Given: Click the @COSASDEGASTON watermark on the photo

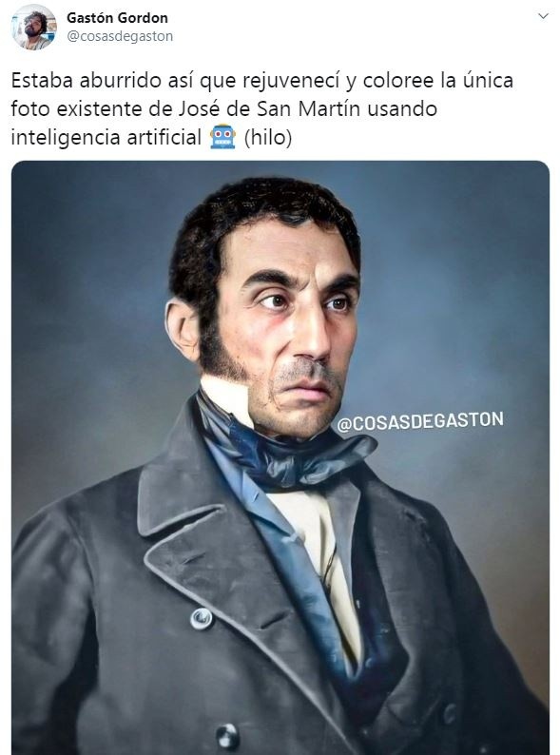Looking at the screenshot, I should click(x=420, y=421).
